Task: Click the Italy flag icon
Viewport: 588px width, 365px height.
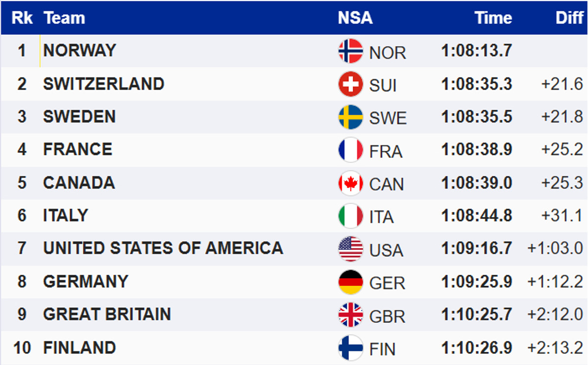Action: tap(350, 216)
